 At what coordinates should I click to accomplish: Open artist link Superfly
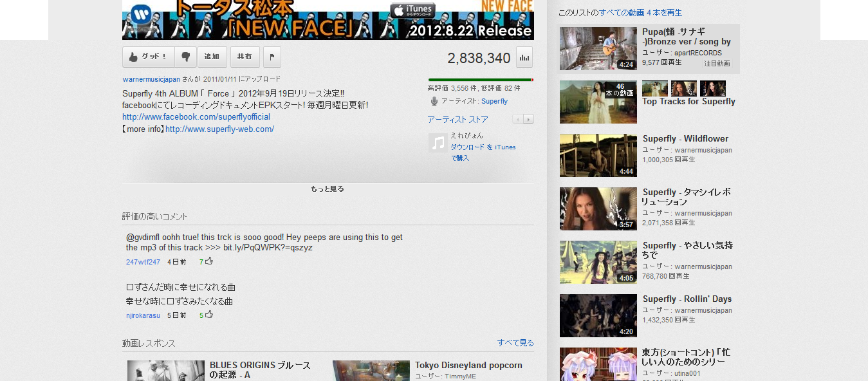(x=494, y=101)
